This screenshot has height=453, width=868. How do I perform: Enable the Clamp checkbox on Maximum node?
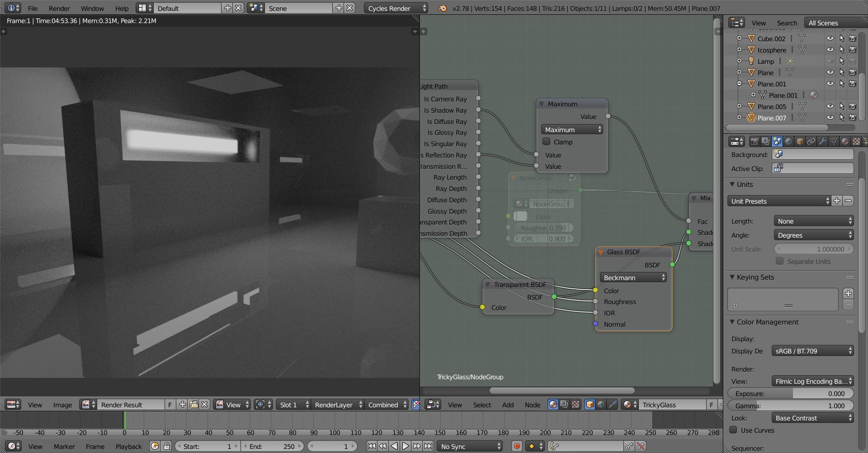[x=547, y=142]
